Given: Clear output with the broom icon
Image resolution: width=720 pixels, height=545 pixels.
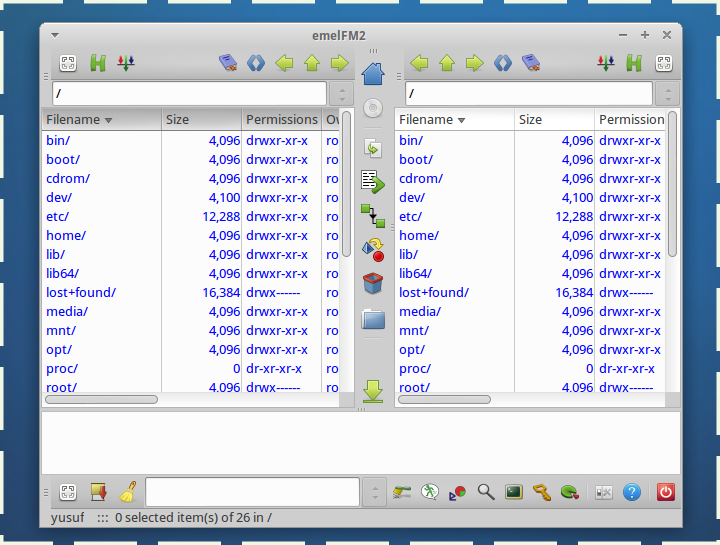Looking at the screenshot, I should (x=128, y=492).
